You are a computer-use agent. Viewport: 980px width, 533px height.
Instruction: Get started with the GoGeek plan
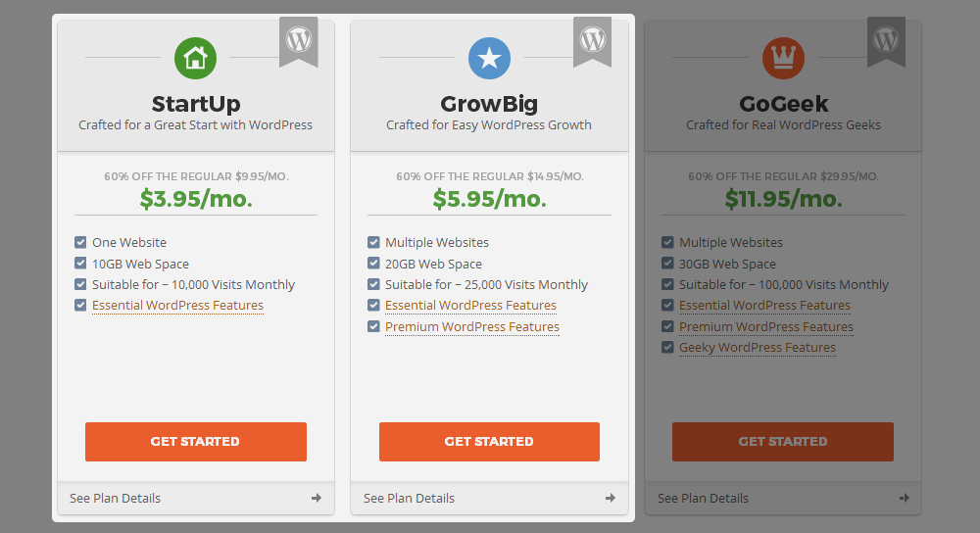pyautogui.click(x=783, y=442)
